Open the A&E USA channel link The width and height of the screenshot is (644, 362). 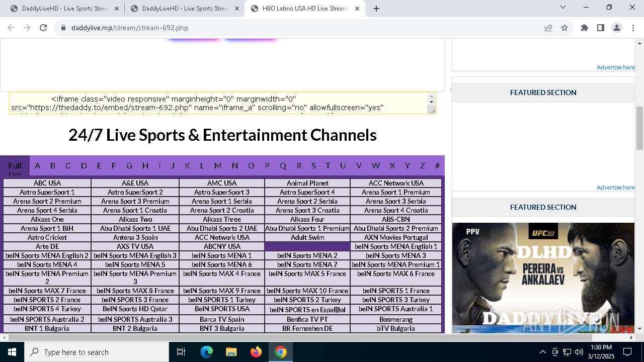[135, 183]
